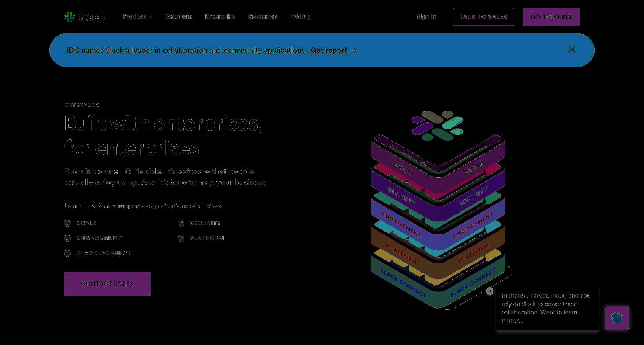Click the waving hand chat widget

pos(617,318)
